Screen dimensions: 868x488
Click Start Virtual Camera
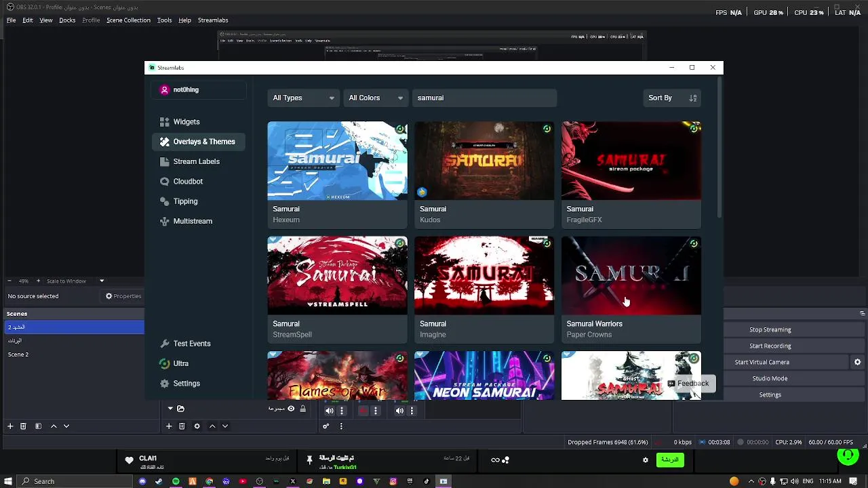pyautogui.click(x=762, y=362)
